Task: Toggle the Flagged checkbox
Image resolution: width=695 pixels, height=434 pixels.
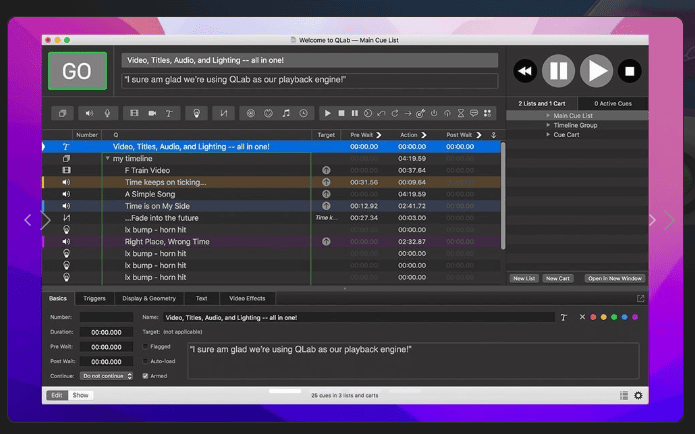Action: point(145,346)
